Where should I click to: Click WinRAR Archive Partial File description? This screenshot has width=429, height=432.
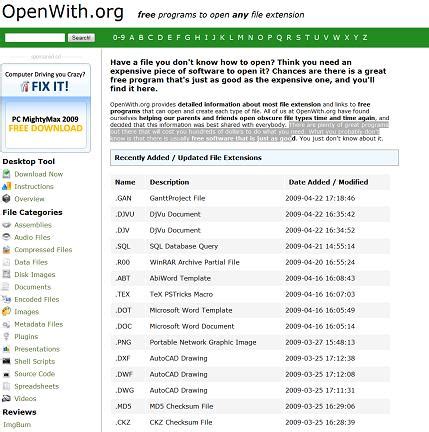click(x=194, y=262)
